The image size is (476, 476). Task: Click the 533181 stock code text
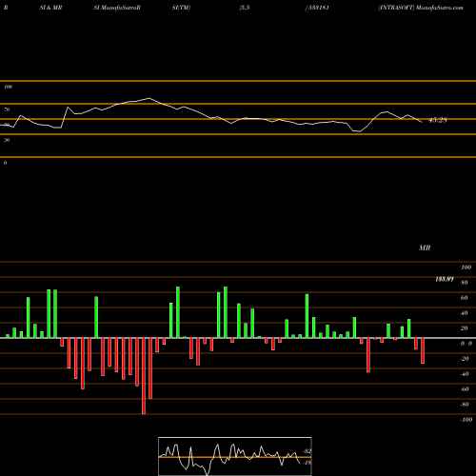pos(318,8)
